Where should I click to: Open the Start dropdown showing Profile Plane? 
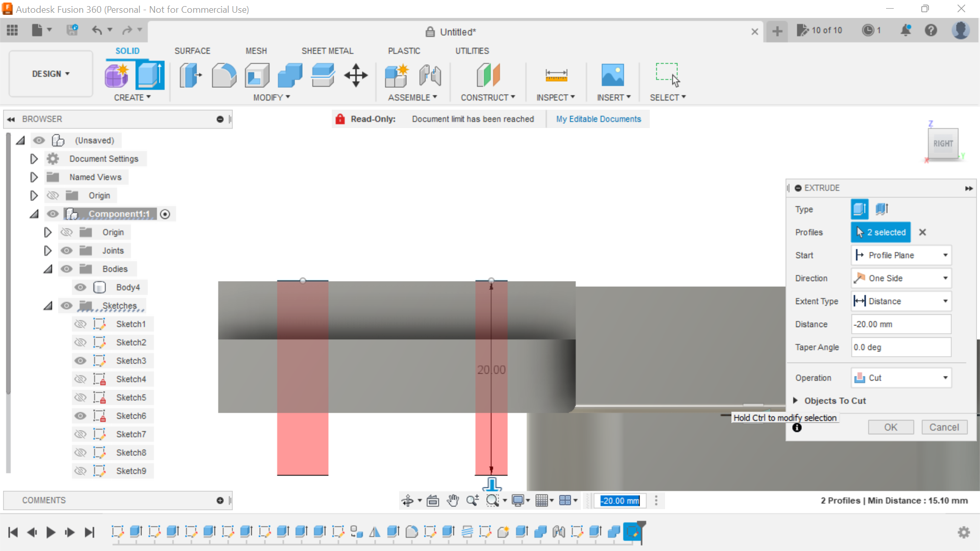(x=901, y=255)
